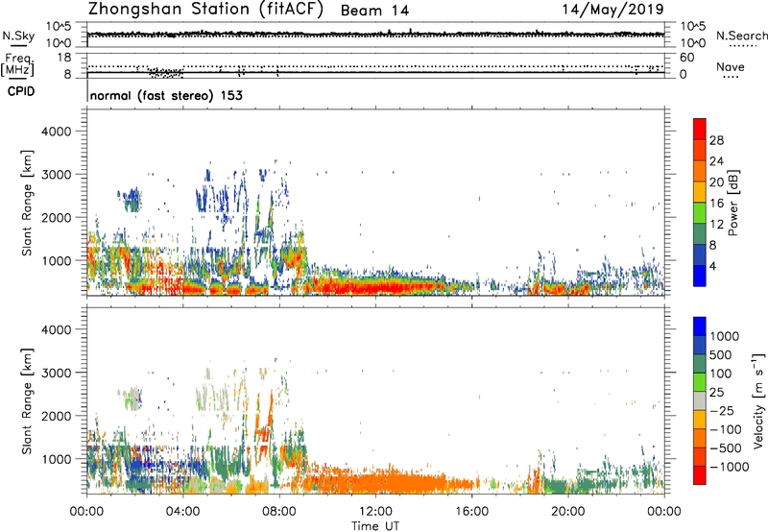Click the Power colorbar value '16'

pyautogui.click(x=716, y=204)
